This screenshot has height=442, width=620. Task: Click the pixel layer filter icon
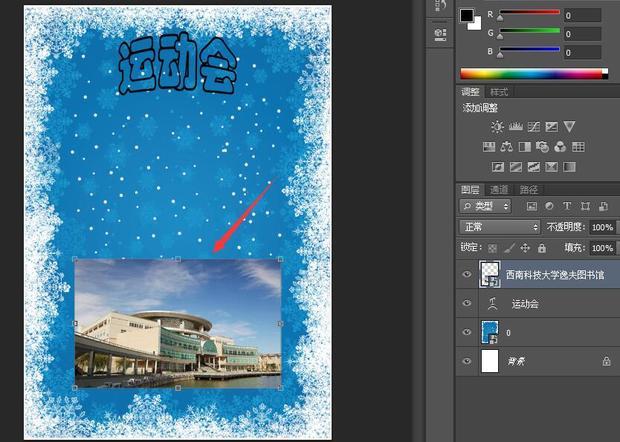pyautogui.click(x=532, y=206)
